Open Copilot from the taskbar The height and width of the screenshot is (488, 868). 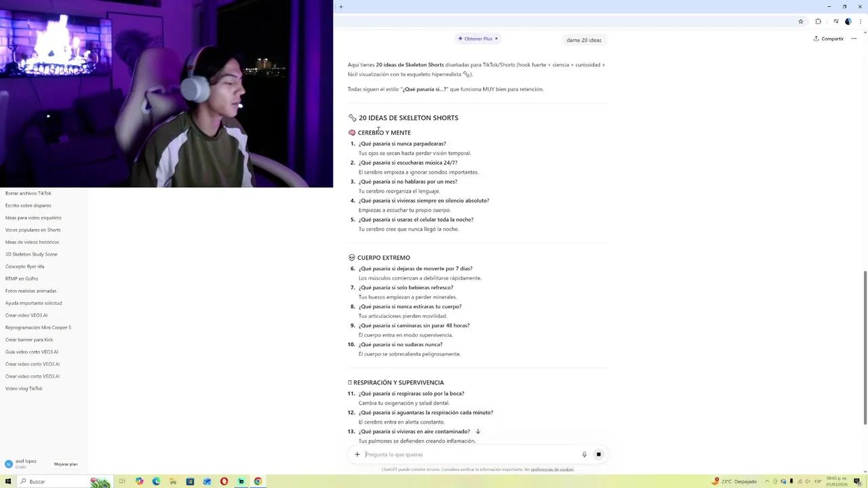tap(139, 481)
